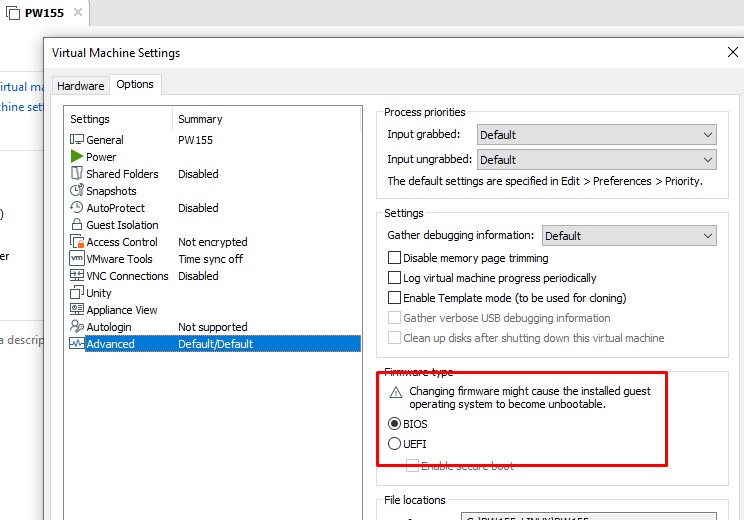Click the Summary column header
Viewport: 744px width, 520px height.
[267, 119]
